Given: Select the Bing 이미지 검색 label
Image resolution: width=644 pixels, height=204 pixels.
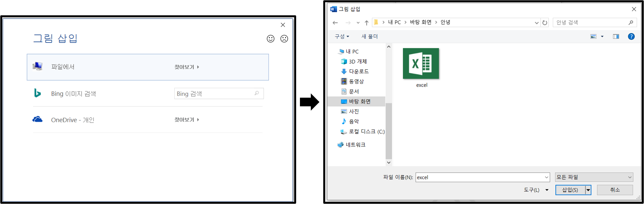Looking at the screenshot, I should pos(74,94).
